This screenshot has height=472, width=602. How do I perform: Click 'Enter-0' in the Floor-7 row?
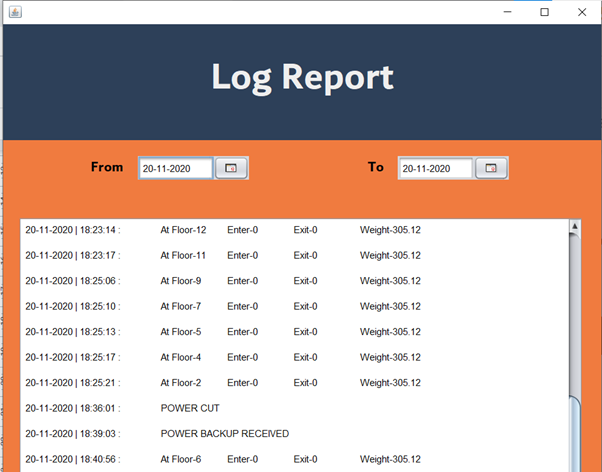(x=243, y=306)
